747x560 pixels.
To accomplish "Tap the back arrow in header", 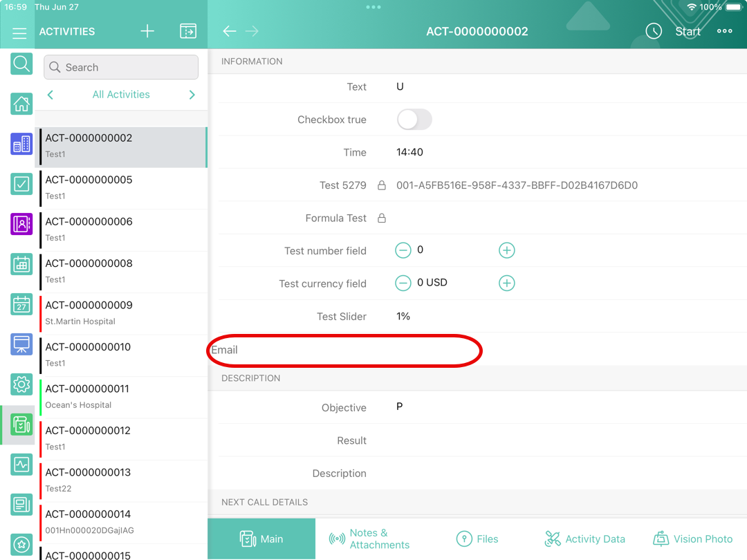I will [x=230, y=31].
